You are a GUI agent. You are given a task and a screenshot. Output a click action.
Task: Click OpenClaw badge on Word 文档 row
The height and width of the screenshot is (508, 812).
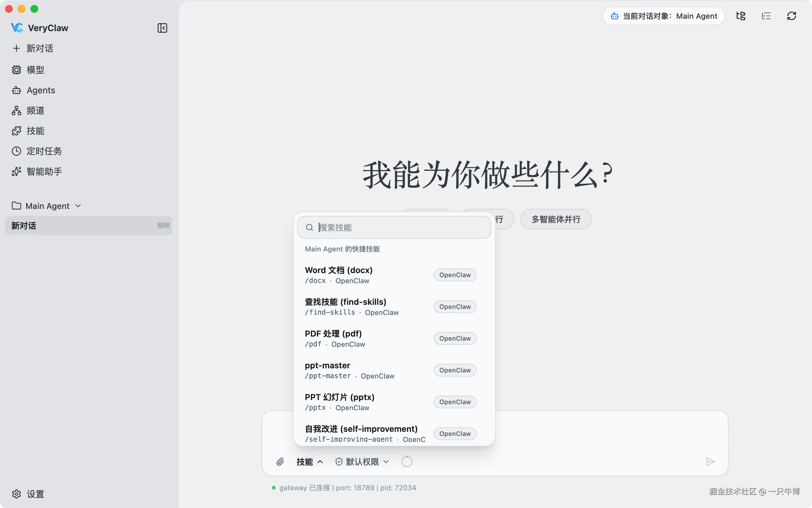pyautogui.click(x=455, y=275)
